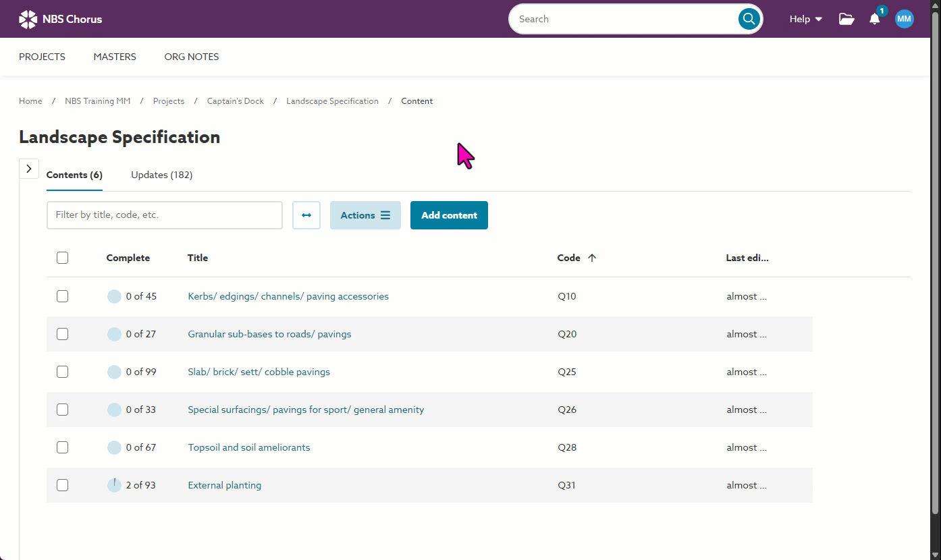This screenshot has width=941, height=560.
Task: Sort by Complete column header
Action: point(128,258)
